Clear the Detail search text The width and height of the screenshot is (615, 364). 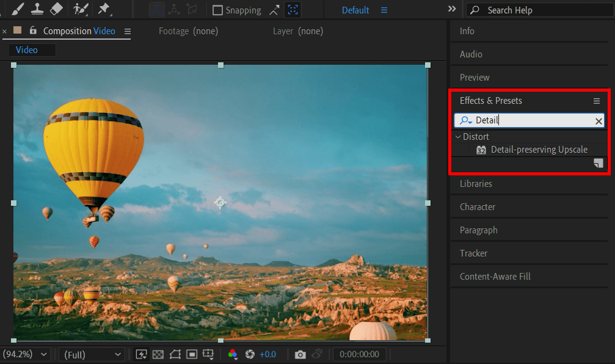coord(599,121)
